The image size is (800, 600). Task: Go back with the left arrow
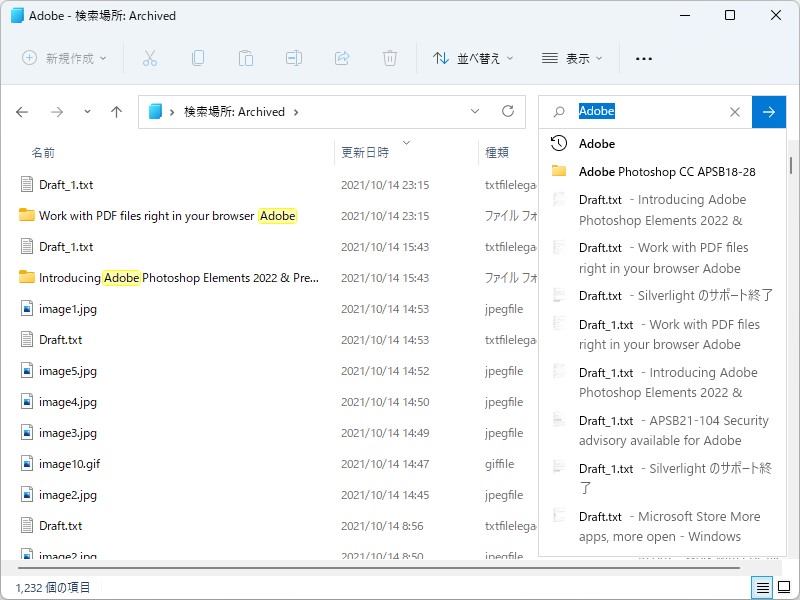click(x=22, y=112)
